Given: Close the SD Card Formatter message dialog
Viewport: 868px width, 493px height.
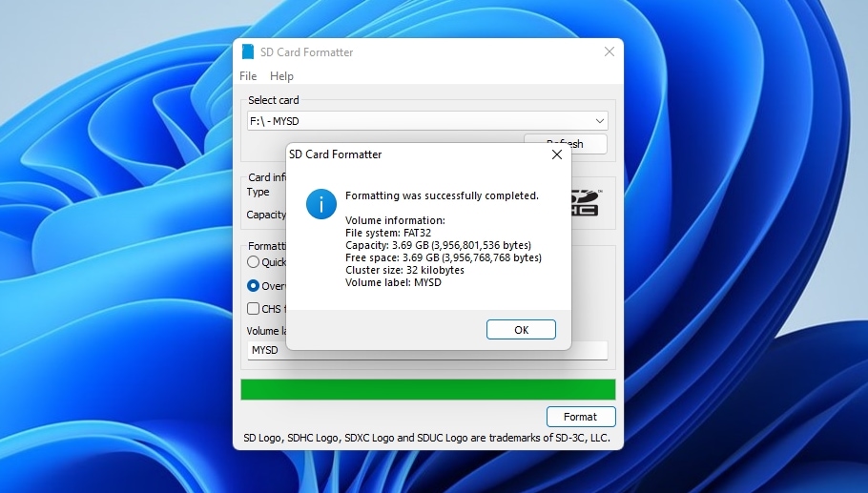Looking at the screenshot, I should [557, 154].
